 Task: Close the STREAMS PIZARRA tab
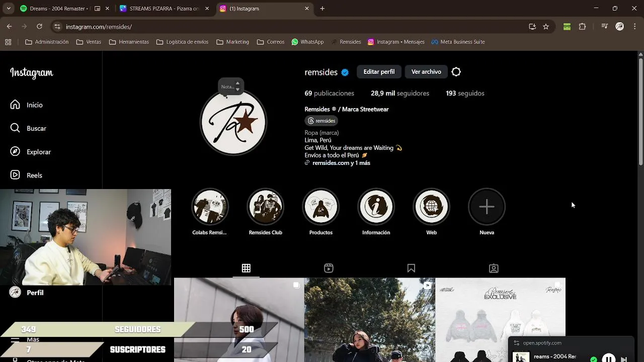(x=207, y=9)
